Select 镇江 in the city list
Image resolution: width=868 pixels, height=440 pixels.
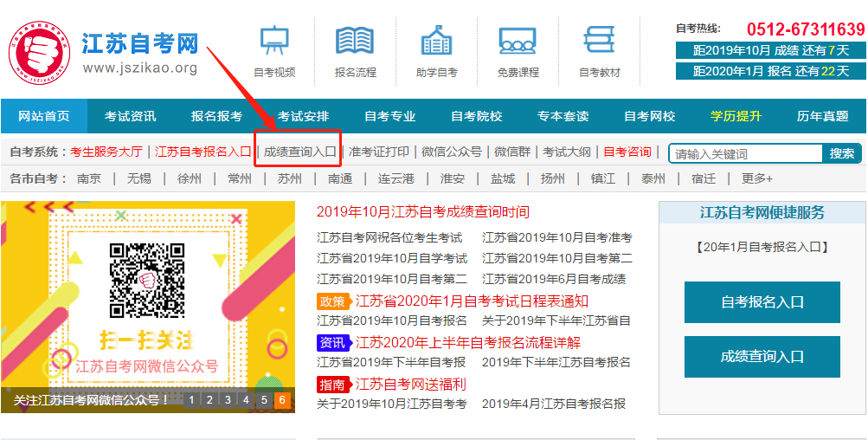603,179
